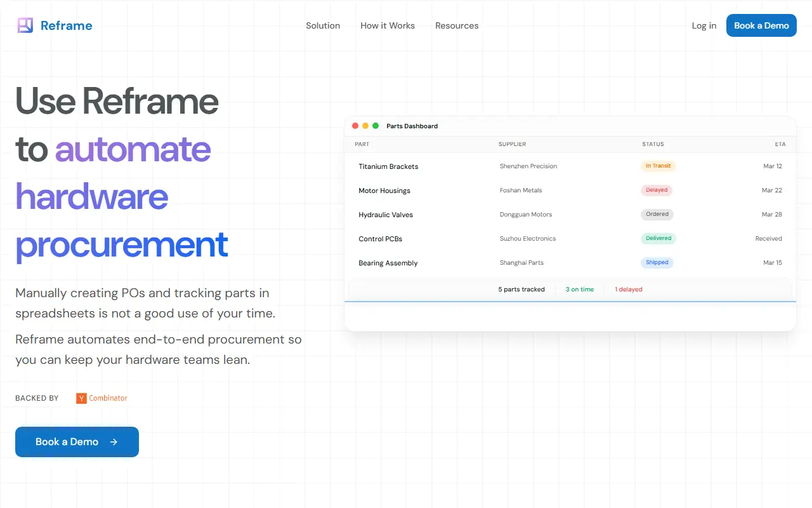The image size is (812, 508).
Task: Click the Combinator text link
Action: tap(108, 398)
